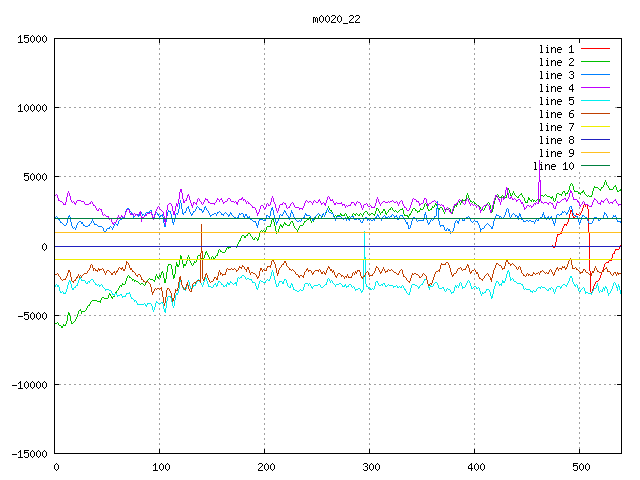640x480 pixels.
Task: Select the 'line 1' legend label
Action: tap(557, 49)
